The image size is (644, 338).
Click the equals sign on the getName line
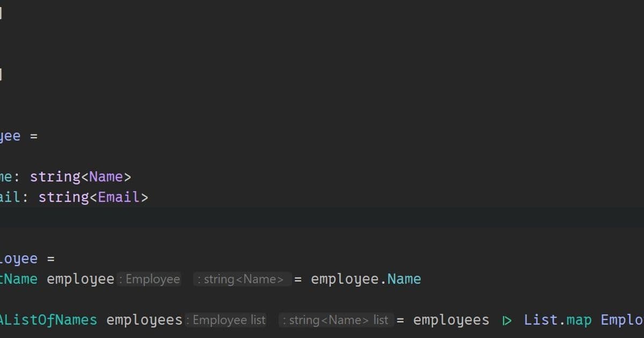tap(298, 279)
